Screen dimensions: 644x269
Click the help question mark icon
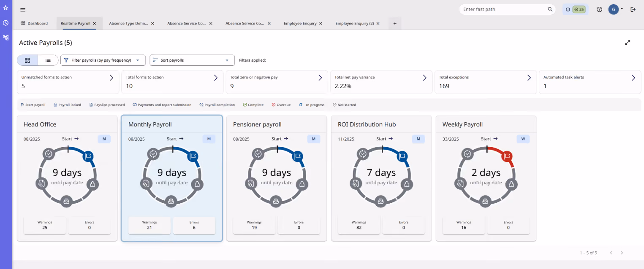point(599,9)
